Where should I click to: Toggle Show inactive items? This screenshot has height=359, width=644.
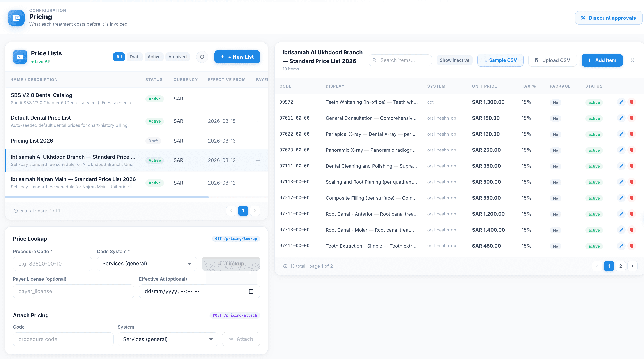pos(454,60)
